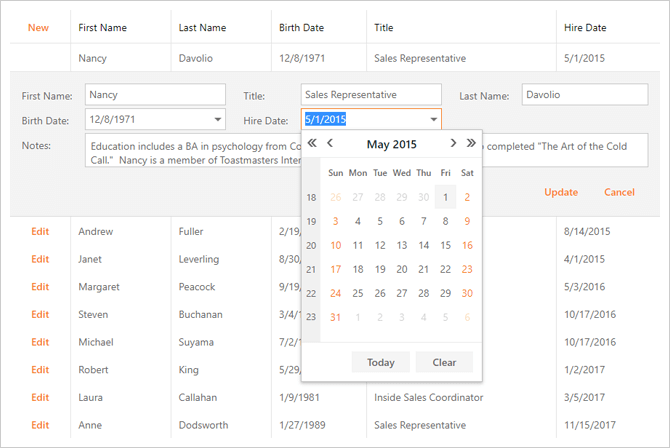
Task: Clear the selected hire date
Action: click(444, 362)
